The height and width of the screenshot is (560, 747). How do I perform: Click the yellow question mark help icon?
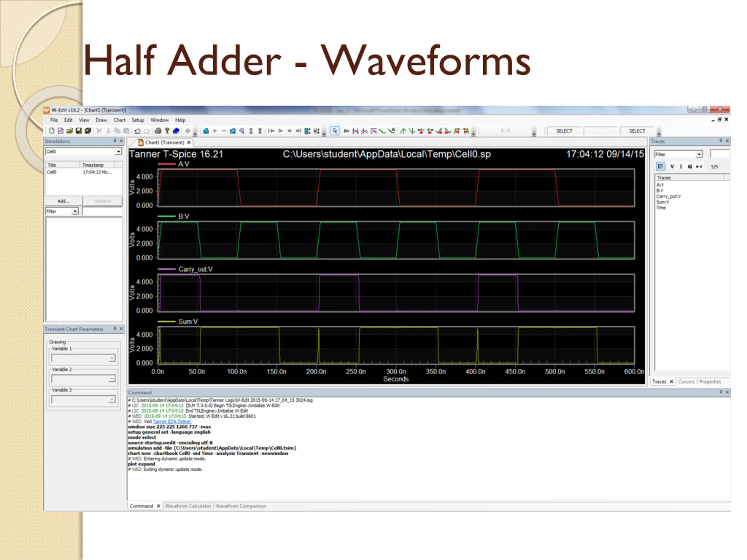tap(167, 131)
